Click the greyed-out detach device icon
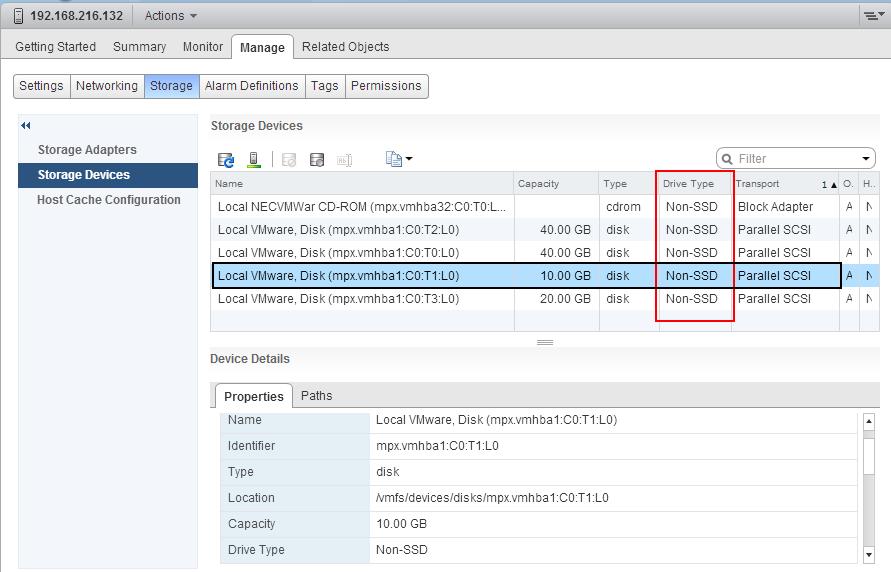Viewport: 891px width, 572px height. [289, 160]
